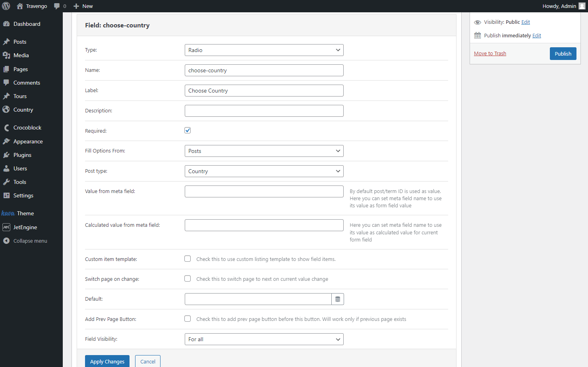This screenshot has width=588, height=367.
Task: Click the Description input field
Action: [x=264, y=111]
